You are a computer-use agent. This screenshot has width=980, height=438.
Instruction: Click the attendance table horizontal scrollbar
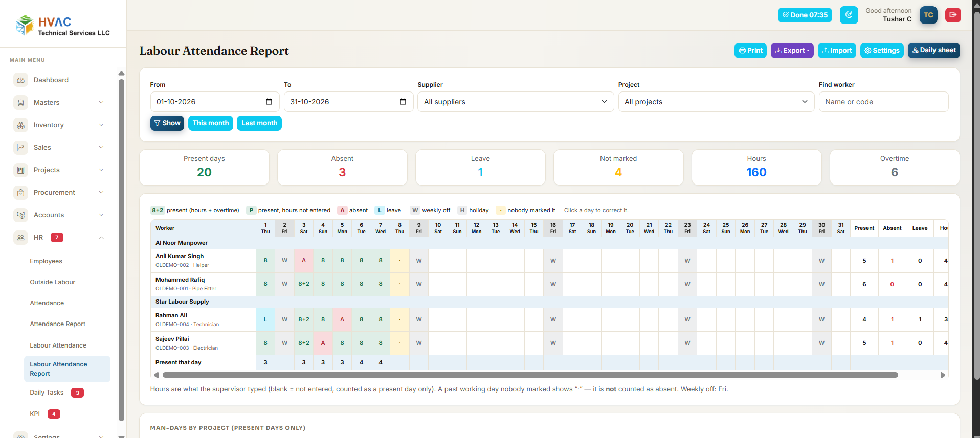(x=530, y=375)
